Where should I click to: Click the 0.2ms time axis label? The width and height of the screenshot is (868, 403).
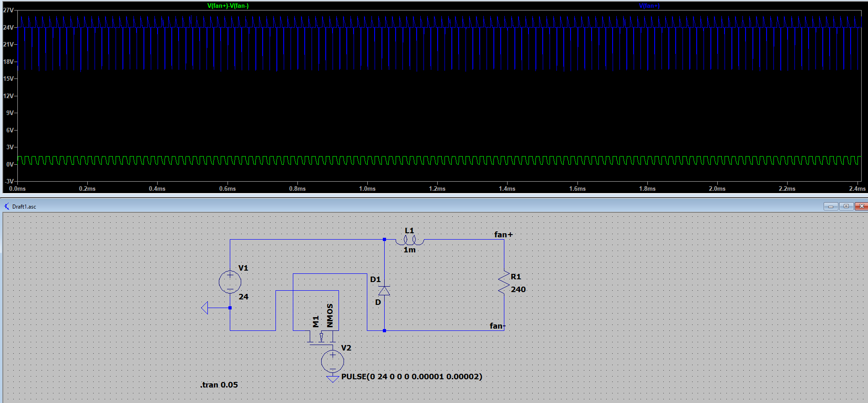(87, 188)
